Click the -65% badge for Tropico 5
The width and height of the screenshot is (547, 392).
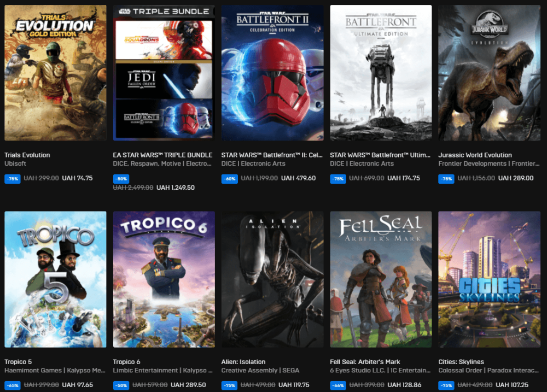13,385
